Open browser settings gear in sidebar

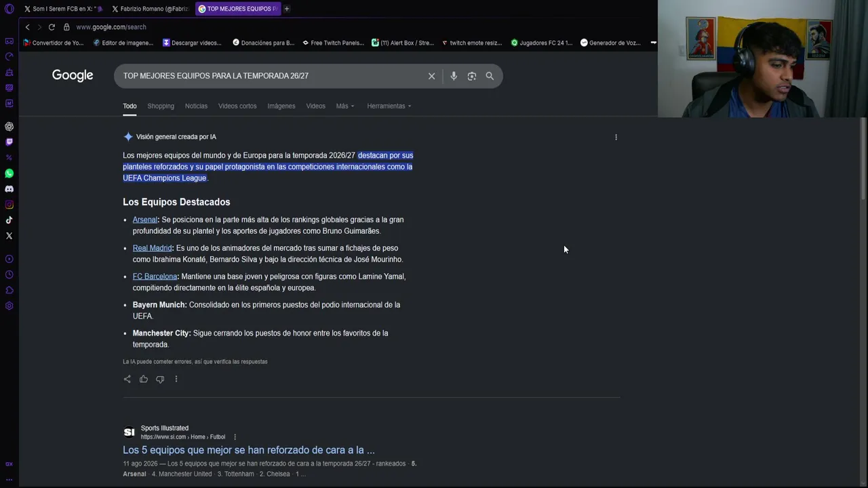(x=9, y=306)
